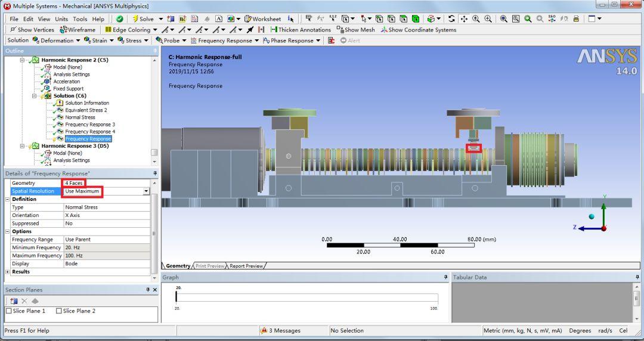This screenshot has height=341, width=644.
Task: Collapse the Solution (C6) tree node
Action: (35, 96)
